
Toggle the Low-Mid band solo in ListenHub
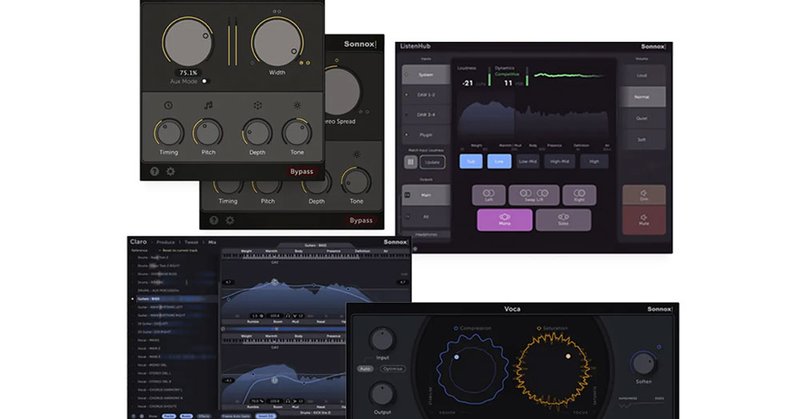pyautogui.click(x=528, y=161)
